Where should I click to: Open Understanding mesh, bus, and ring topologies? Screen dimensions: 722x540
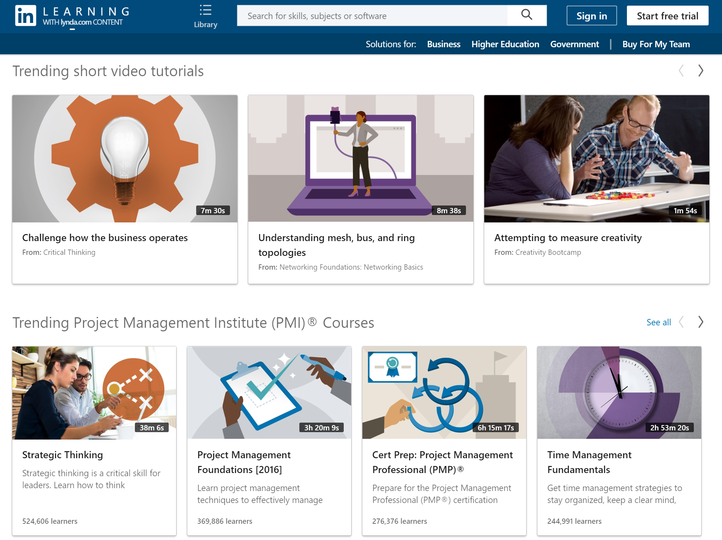[x=337, y=245]
